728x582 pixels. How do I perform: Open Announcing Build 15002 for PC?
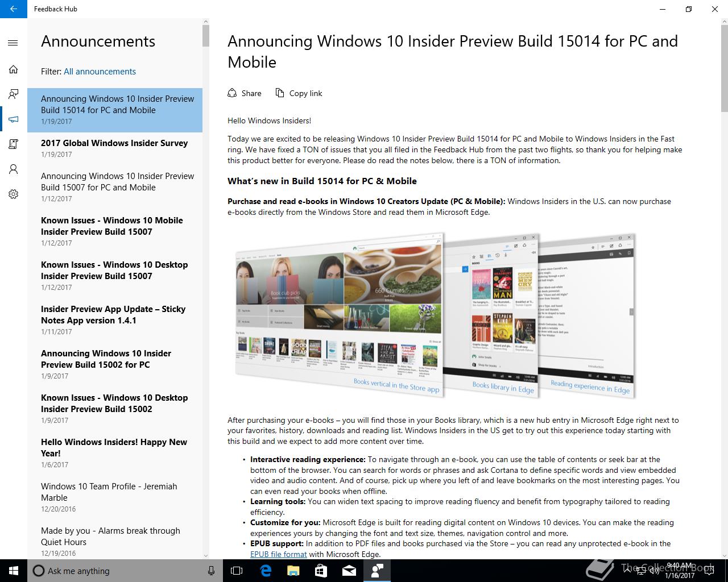coord(115,364)
